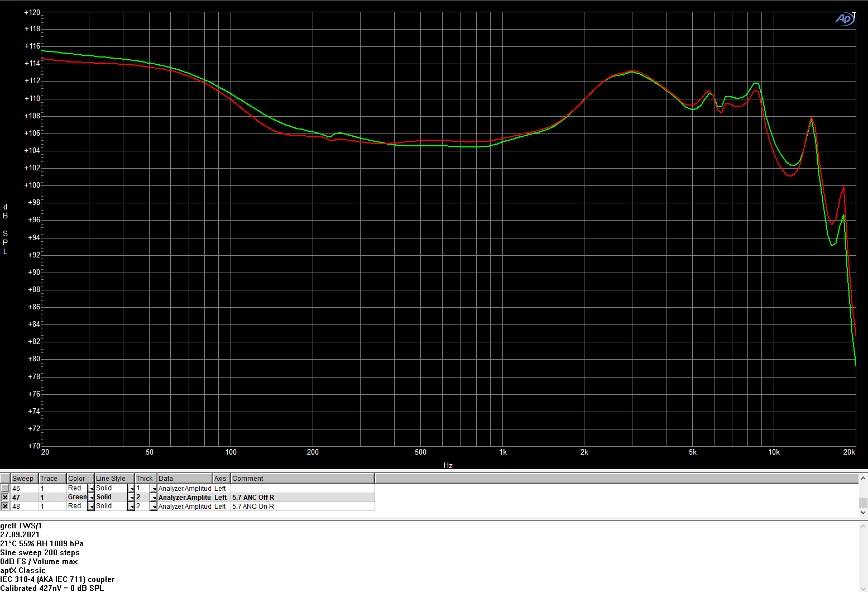The image size is (868, 592).
Task: Open Color dropdown for sweep 46
Action: click(x=91, y=489)
